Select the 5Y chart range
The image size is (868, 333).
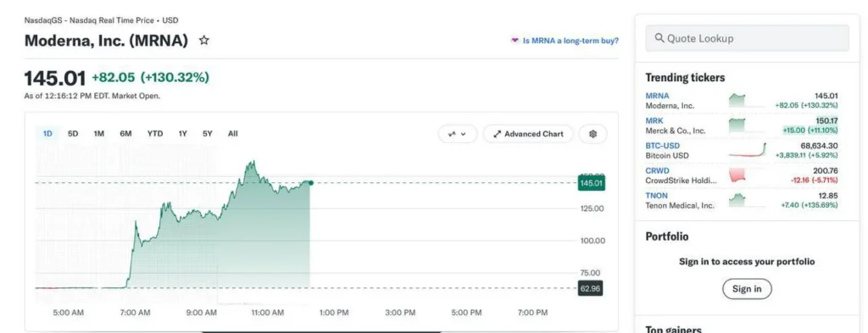click(x=207, y=133)
